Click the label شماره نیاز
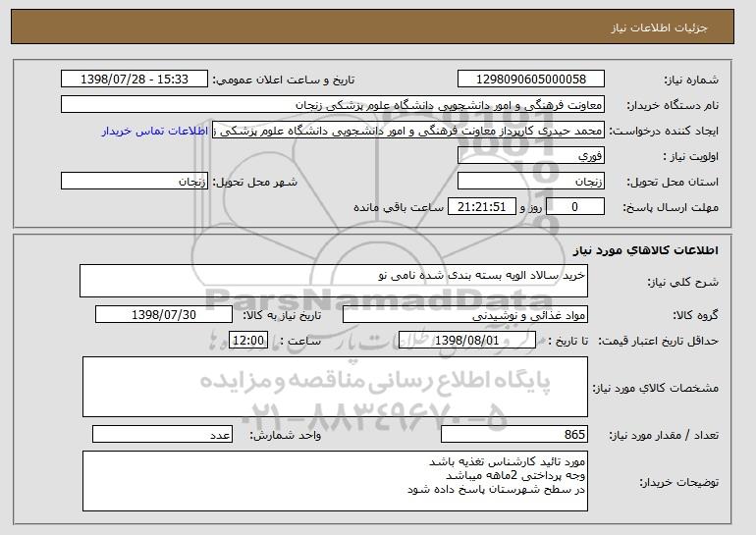This screenshot has height=535, width=756. coord(691,80)
